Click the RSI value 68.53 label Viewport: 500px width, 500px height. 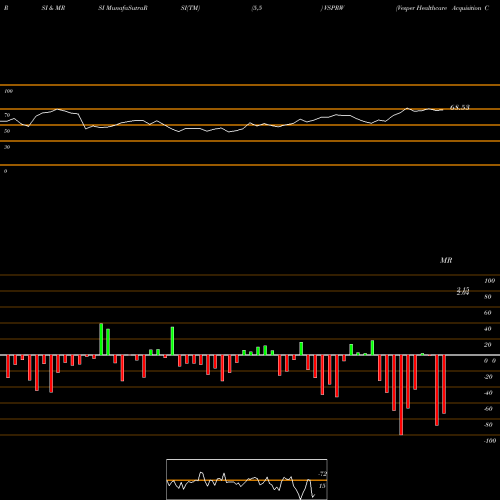pos(460,107)
